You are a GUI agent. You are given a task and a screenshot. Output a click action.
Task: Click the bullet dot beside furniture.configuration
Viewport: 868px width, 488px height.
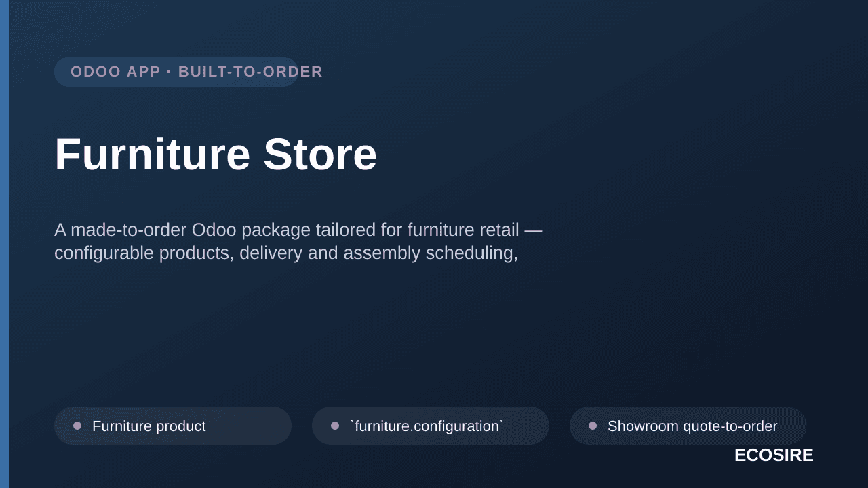click(335, 426)
